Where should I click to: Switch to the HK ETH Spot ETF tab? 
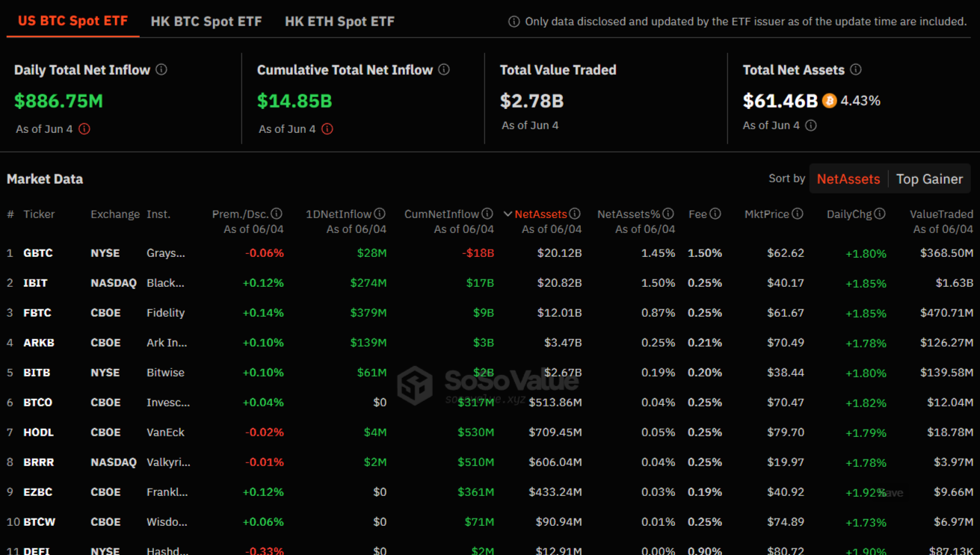pyautogui.click(x=339, y=22)
